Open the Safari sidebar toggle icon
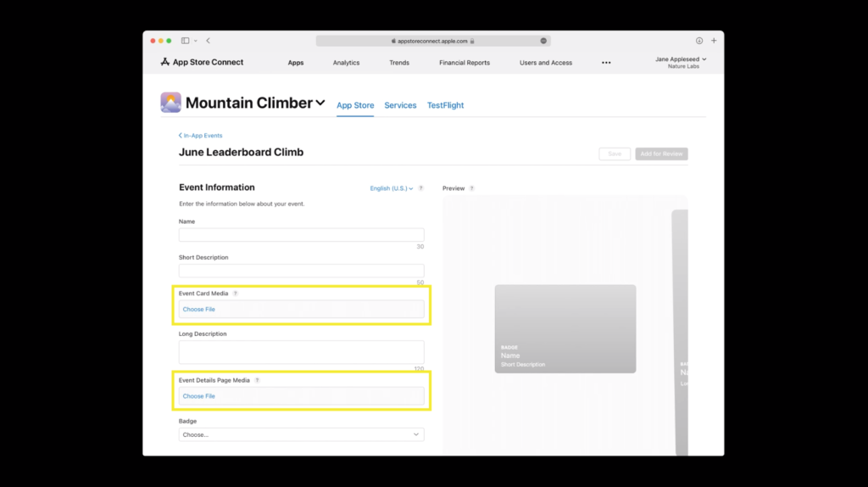The image size is (868, 487). (185, 41)
